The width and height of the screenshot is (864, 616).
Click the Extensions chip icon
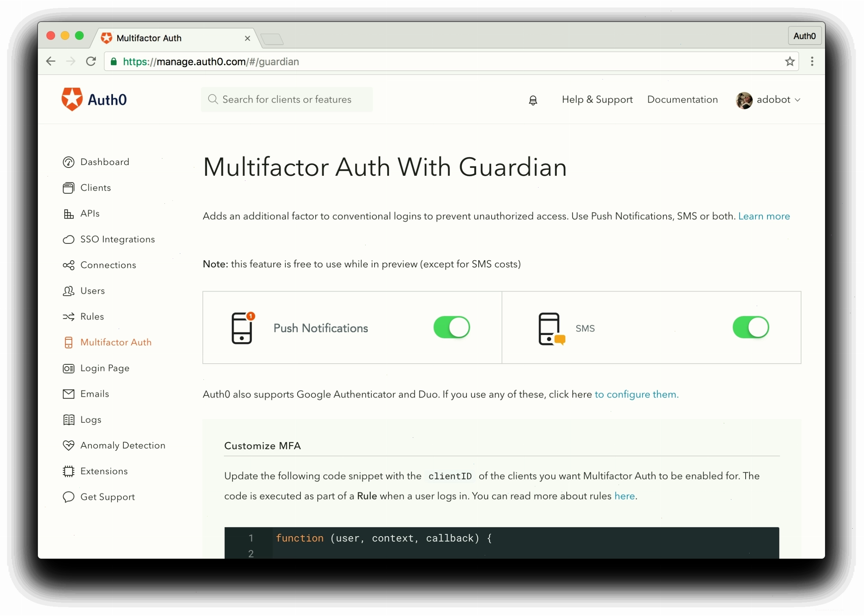69,471
